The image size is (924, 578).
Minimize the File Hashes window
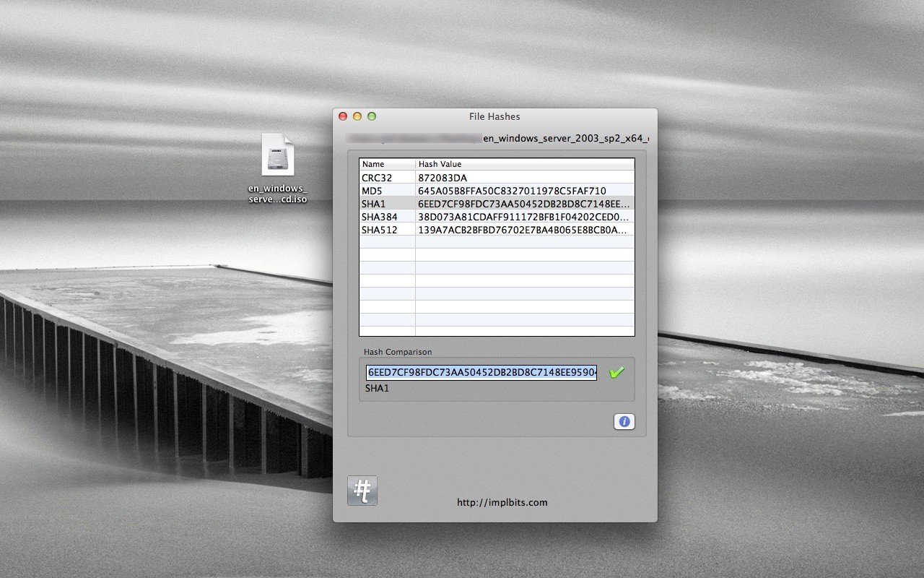click(357, 116)
